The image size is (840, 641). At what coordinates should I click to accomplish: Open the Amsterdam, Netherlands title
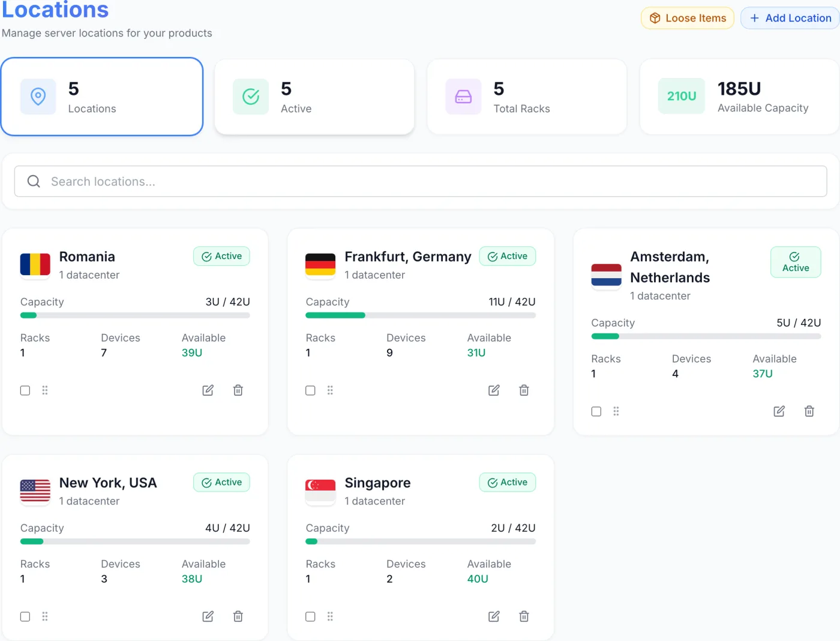670,267
